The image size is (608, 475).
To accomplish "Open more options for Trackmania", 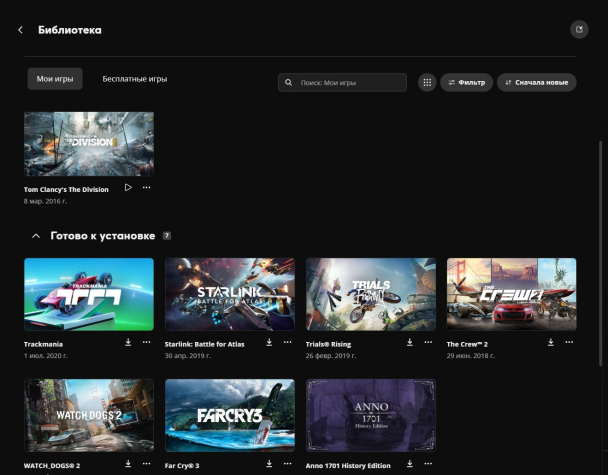I will (146, 342).
